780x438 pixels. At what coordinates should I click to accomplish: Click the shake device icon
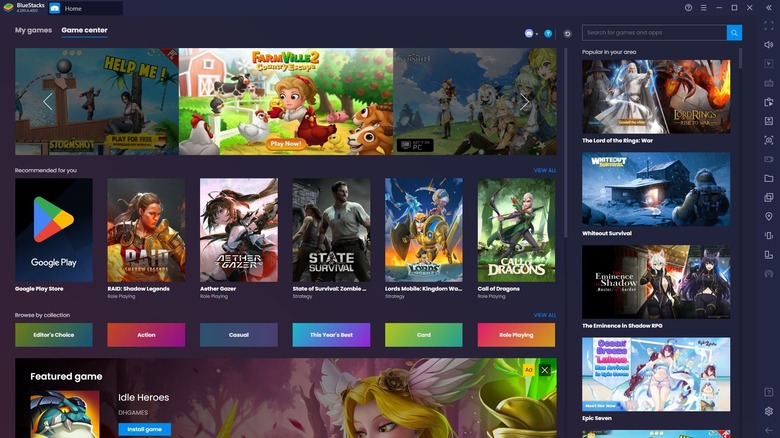pos(769,235)
